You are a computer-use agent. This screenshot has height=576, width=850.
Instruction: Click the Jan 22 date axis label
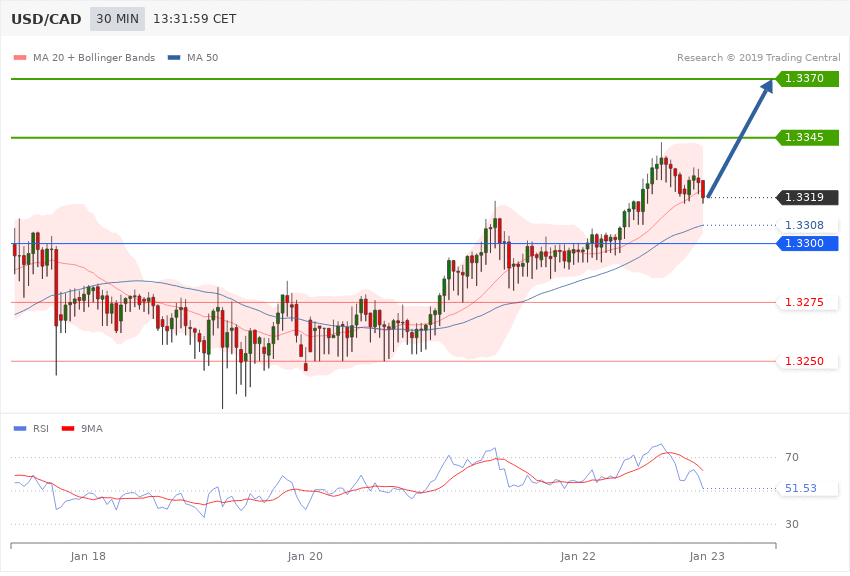[578, 556]
